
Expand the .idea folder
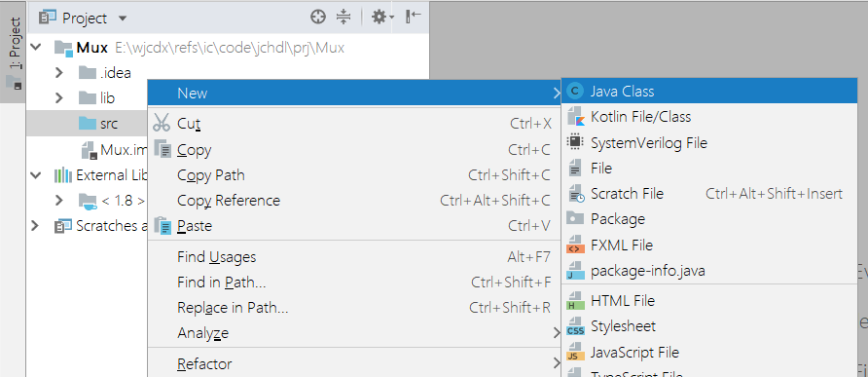click(x=59, y=73)
